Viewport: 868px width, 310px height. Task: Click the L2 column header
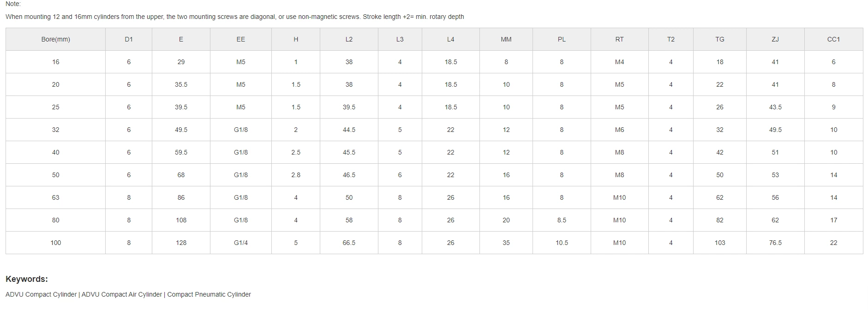pyautogui.click(x=349, y=39)
